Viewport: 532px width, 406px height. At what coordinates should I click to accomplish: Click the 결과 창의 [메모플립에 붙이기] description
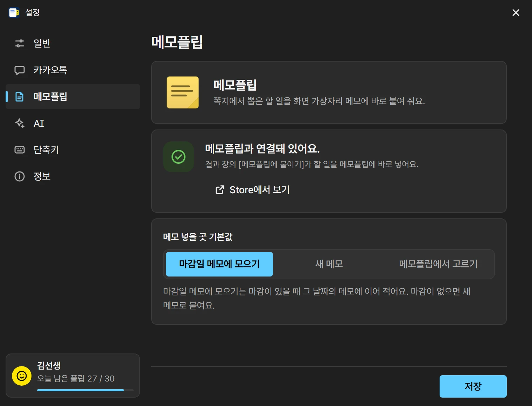312,164
